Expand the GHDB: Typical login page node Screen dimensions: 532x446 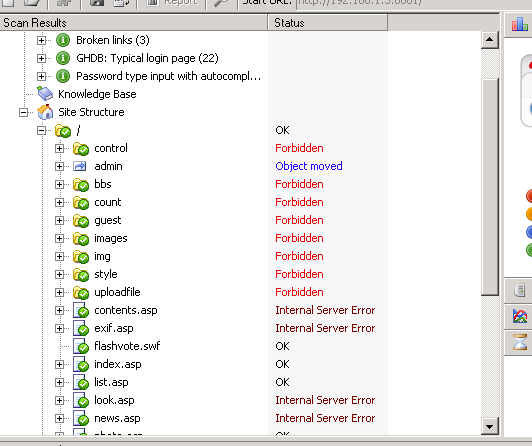coord(41,58)
